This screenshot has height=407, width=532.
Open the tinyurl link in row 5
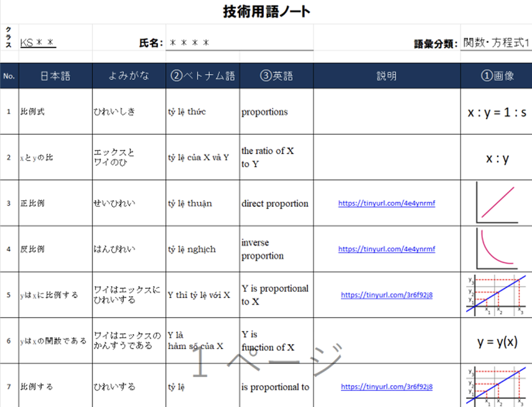[386, 295]
